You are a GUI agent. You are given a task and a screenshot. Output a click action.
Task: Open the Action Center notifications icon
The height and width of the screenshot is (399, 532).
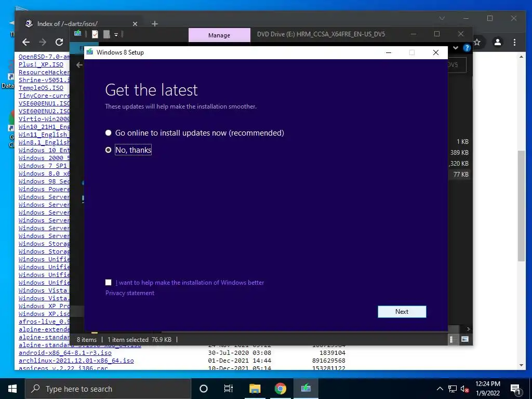(x=516, y=389)
